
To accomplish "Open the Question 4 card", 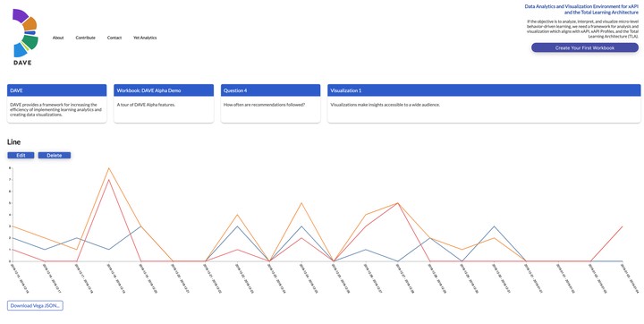I will click(x=270, y=103).
